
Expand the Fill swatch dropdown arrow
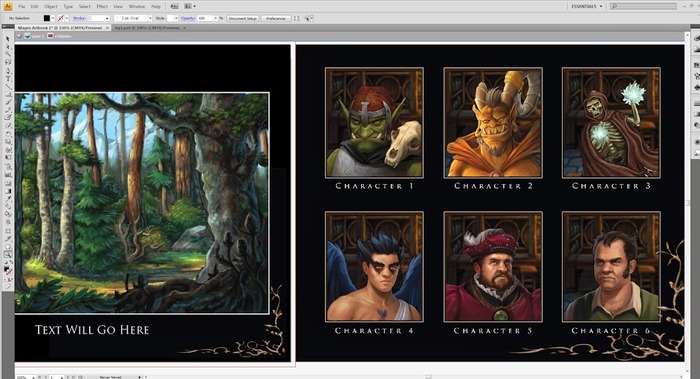(x=53, y=18)
